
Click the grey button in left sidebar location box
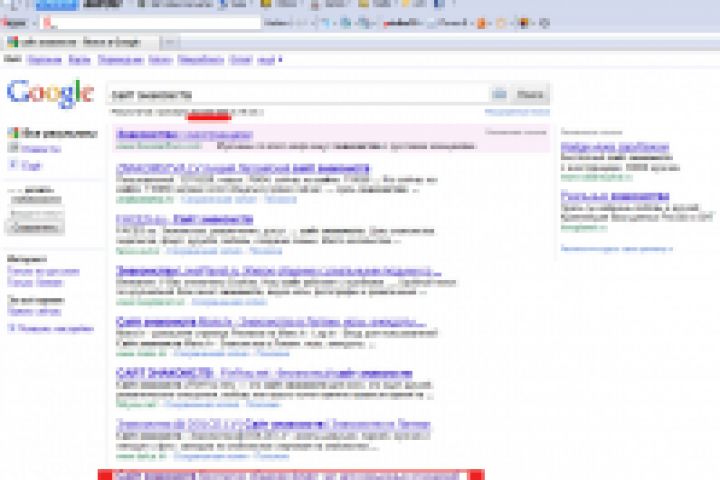pos(35,227)
